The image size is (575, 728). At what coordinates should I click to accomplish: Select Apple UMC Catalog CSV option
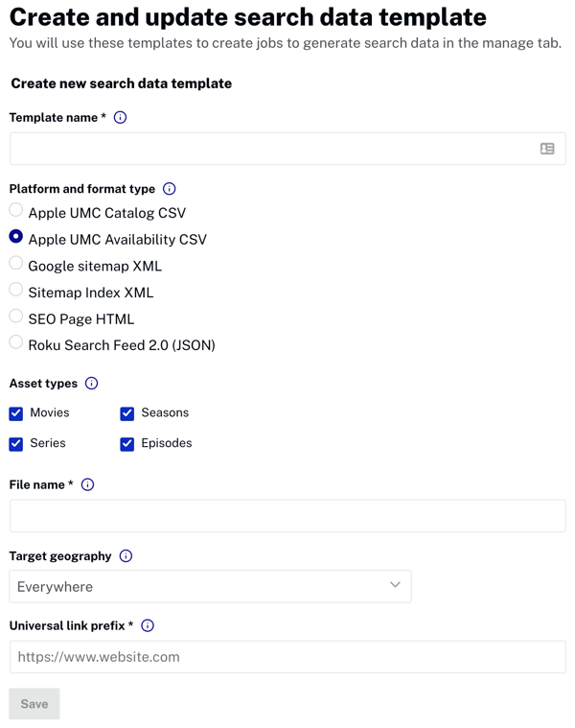point(16,210)
